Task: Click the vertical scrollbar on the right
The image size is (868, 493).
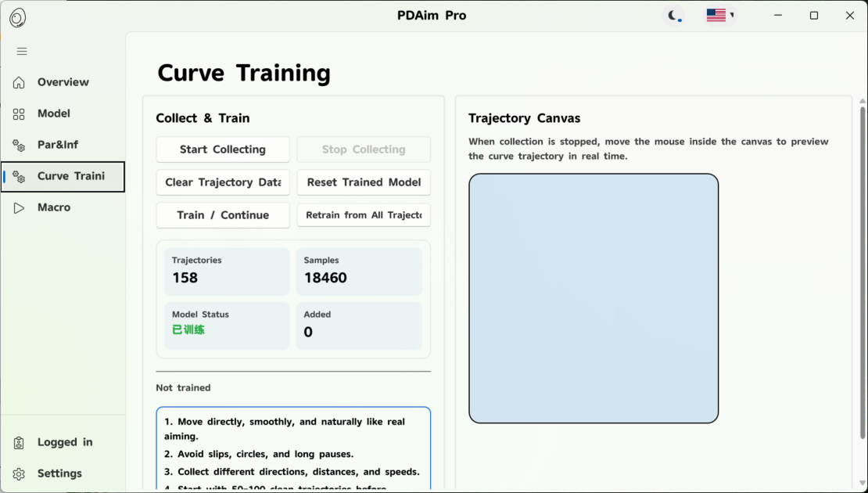Action: click(862, 272)
